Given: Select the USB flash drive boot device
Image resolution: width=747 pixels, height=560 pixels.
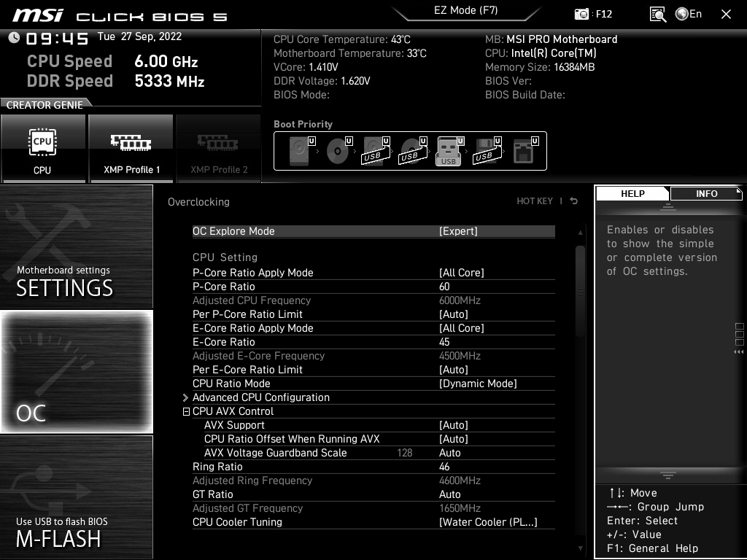Looking at the screenshot, I should 449,149.
